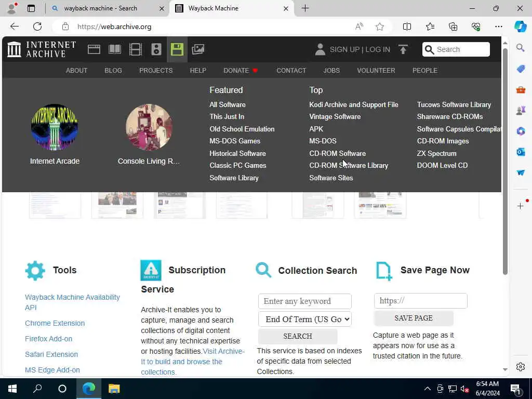
Task: Click the Upload arrow icon
Action: point(403,49)
